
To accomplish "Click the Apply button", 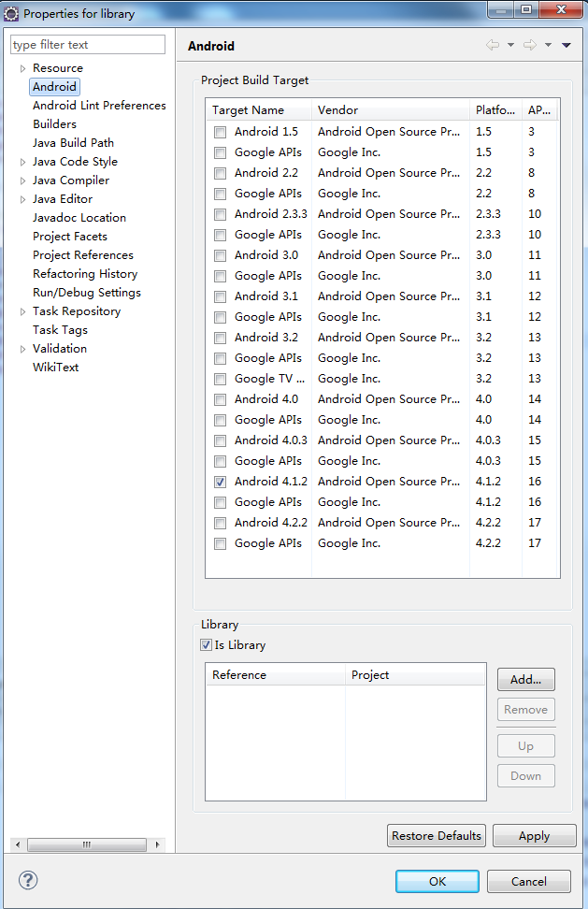I will pyautogui.click(x=534, y=835).
